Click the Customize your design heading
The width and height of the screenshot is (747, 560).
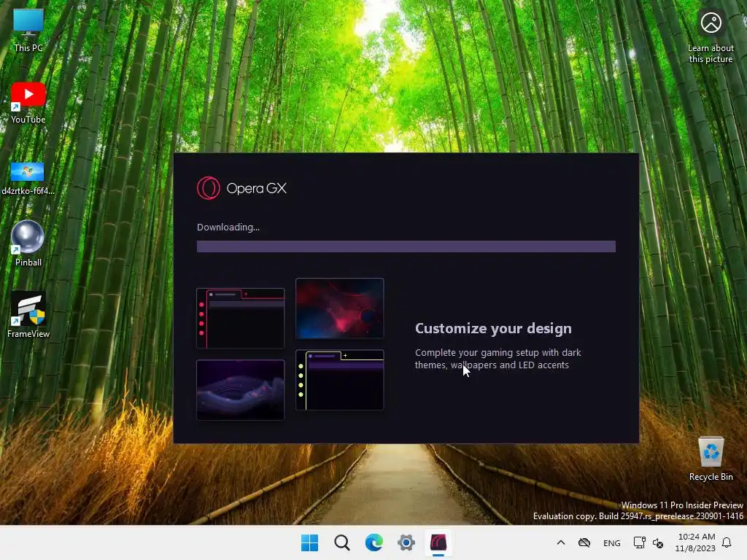pos(493,329)
